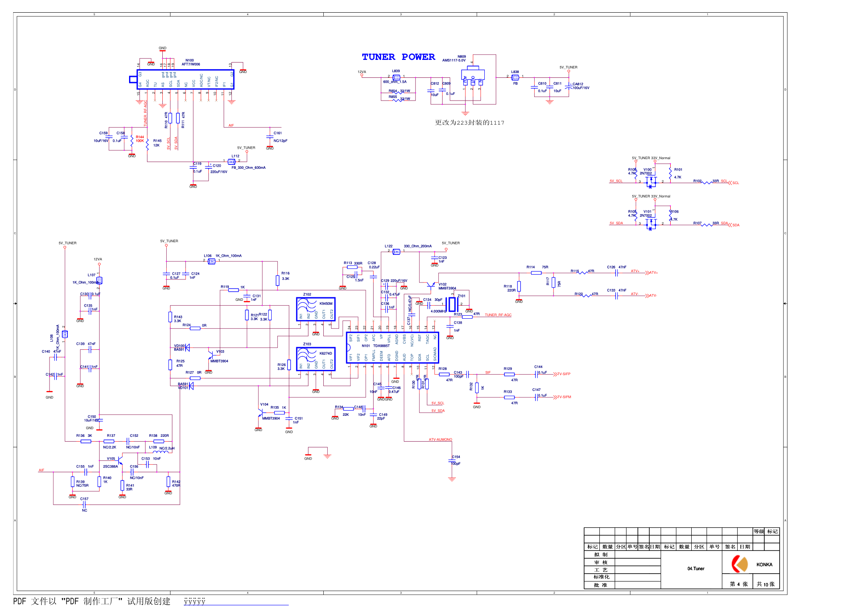Click the SDA output port symbol
Screen dimensions: 868x613
734,225
